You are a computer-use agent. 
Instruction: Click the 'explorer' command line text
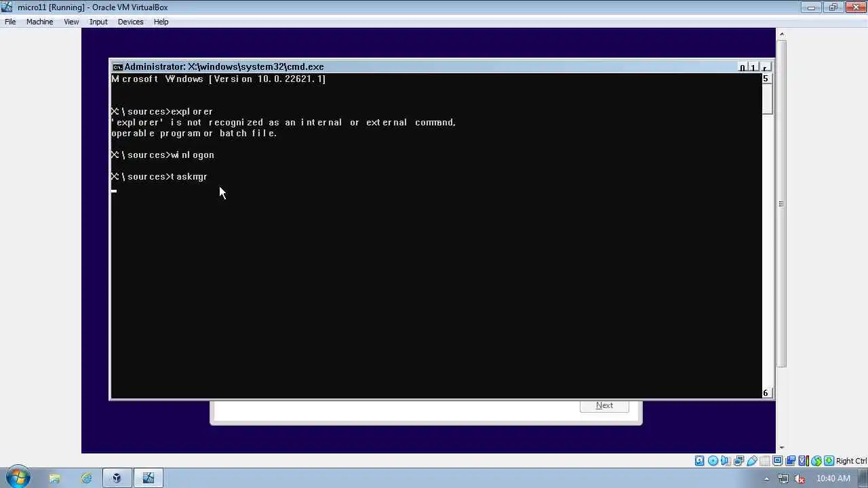[x=192, y=111]
